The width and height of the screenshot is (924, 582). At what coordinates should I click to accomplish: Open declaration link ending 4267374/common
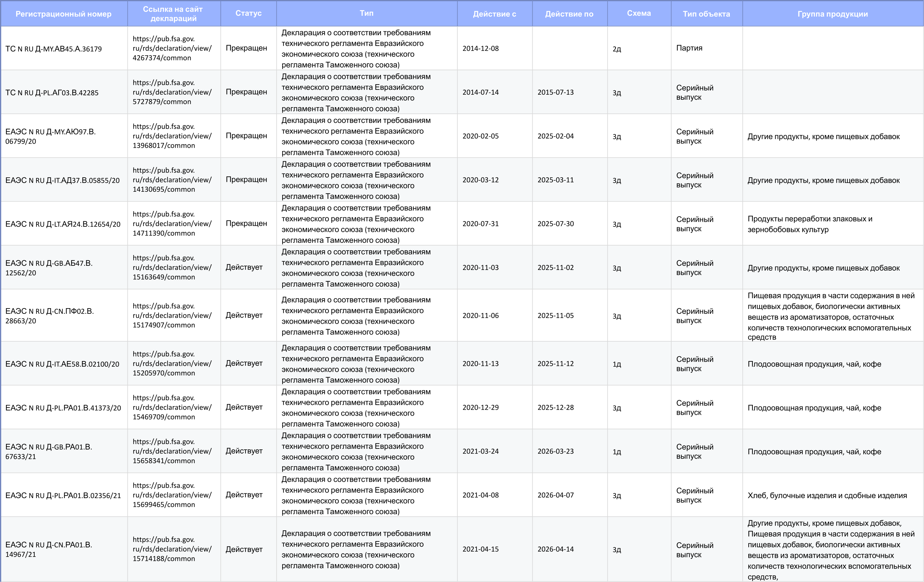[x=172, y=48]
